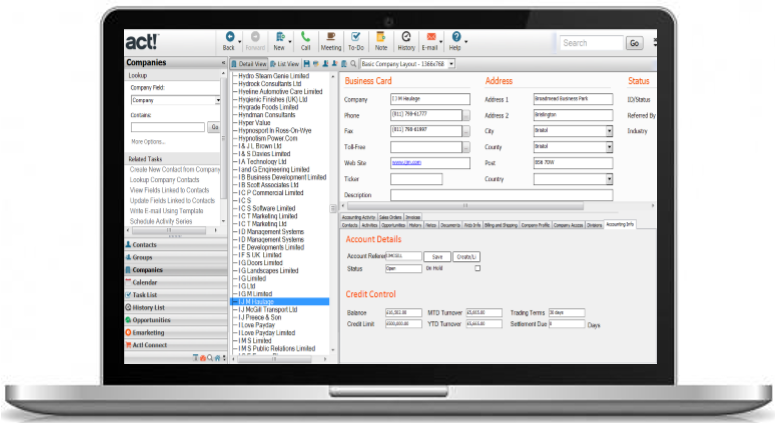This screenshot has width=778, height=428.
Task: Click the Description field
Action: [501, 195]
